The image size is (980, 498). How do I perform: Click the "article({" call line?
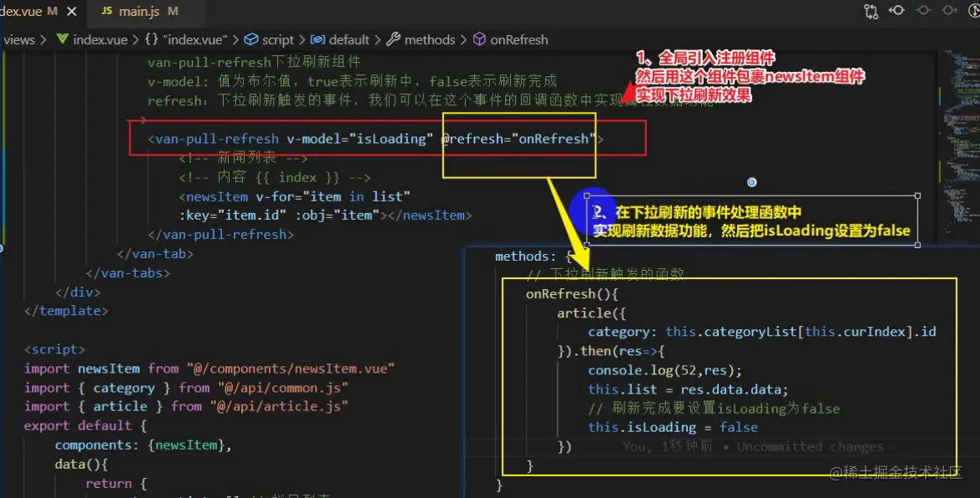[x=591, y=313]
